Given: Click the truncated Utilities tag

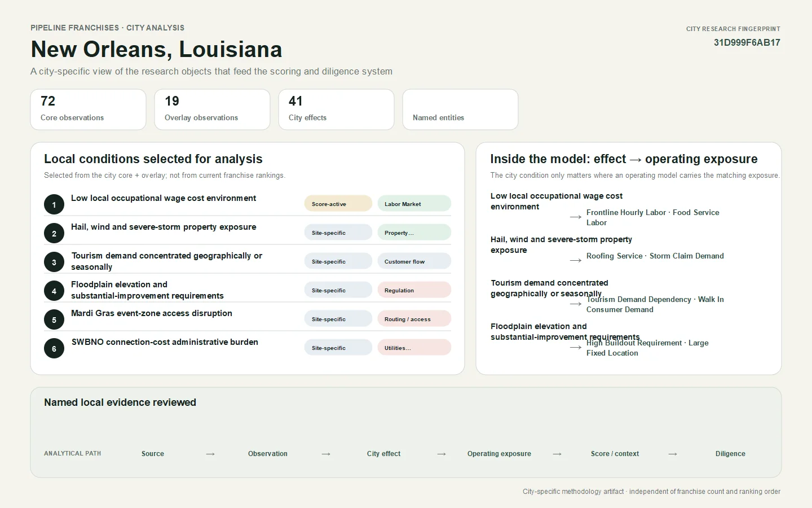Looking at the screenshot, I should click(414, 348).
